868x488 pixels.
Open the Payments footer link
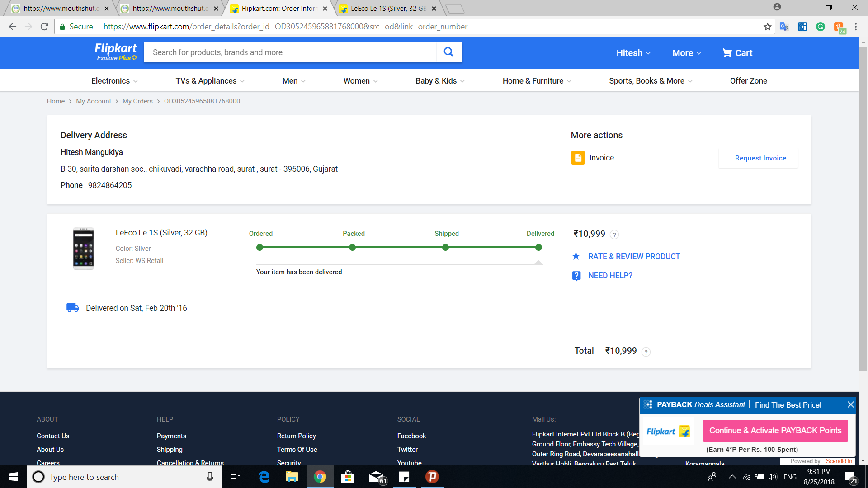(171, 436)
